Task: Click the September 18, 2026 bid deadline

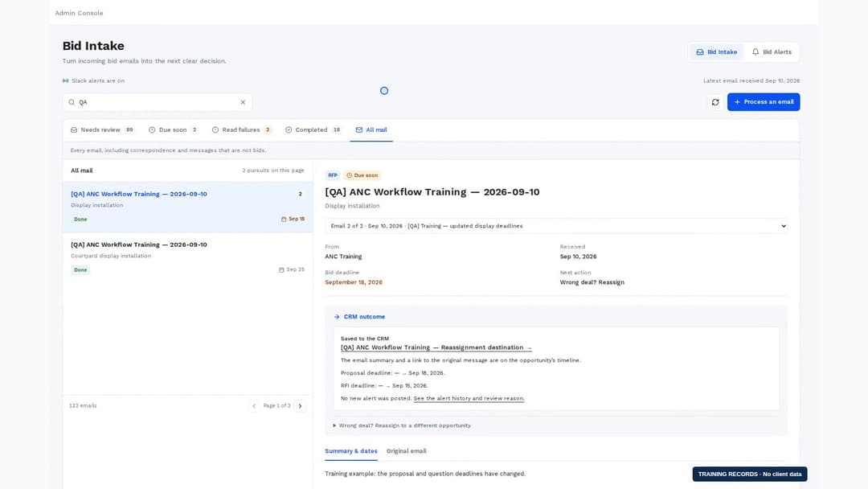Action: (x=354, y=282)
